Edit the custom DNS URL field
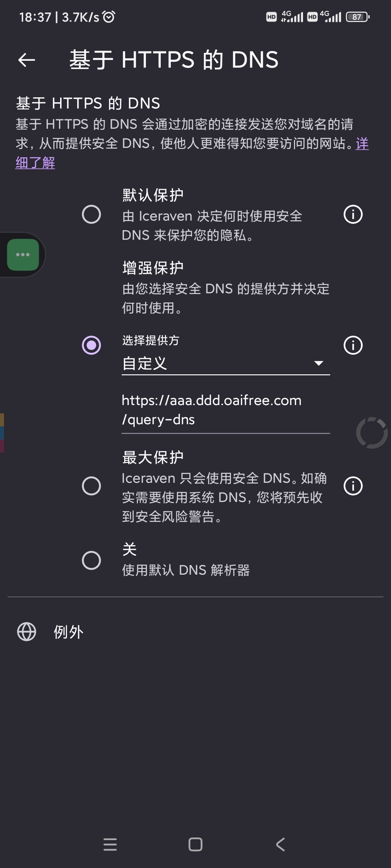391x868 pixels. click(226, 410)
